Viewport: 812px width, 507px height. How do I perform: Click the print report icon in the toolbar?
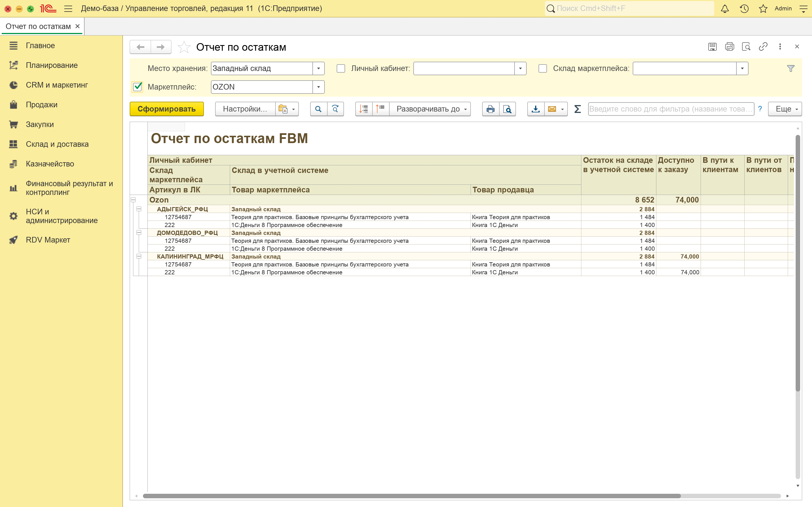coord(491,109)
